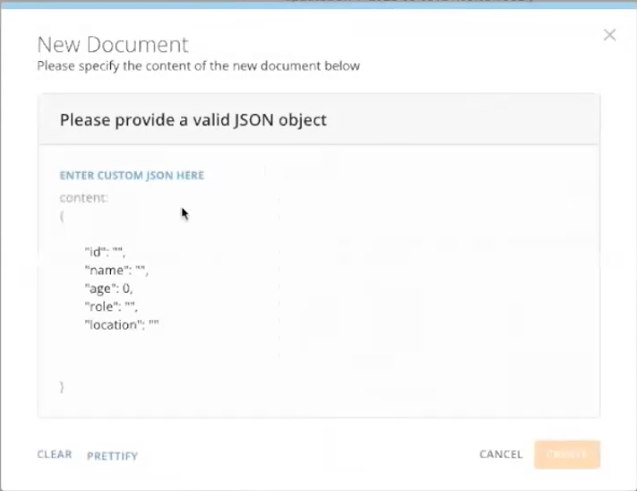The height and width of the screenshot is (491, 637).
Task: Click the dialog subtitle about document content
Action: (x=198, y=67)
